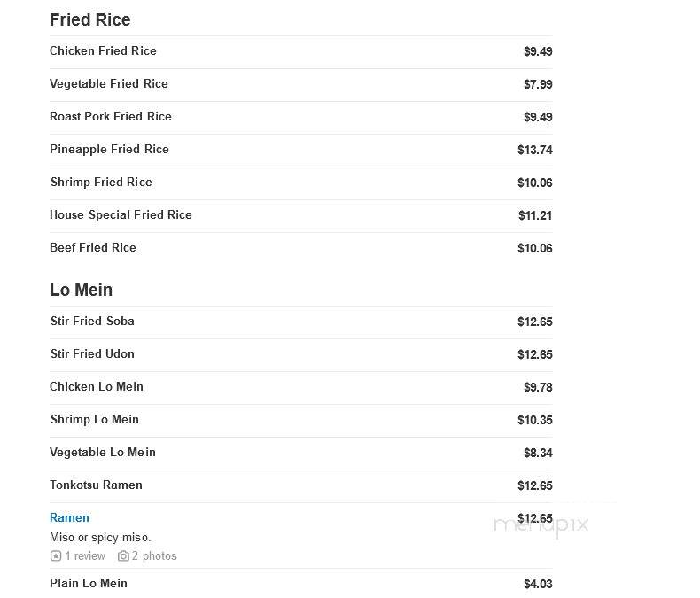Click the Shrimp Lo Mein $10.35 price
The height and width of the screenshot is (598, 700).
coord(535,420)
